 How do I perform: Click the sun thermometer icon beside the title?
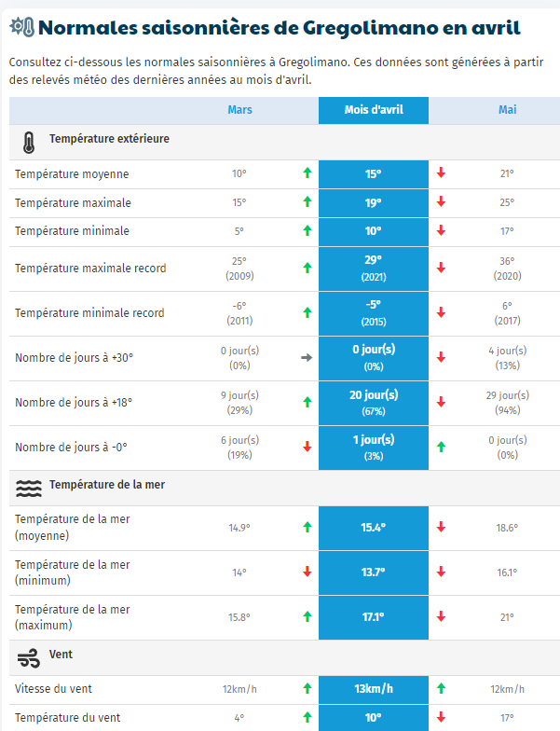click(x=22, y=27)
